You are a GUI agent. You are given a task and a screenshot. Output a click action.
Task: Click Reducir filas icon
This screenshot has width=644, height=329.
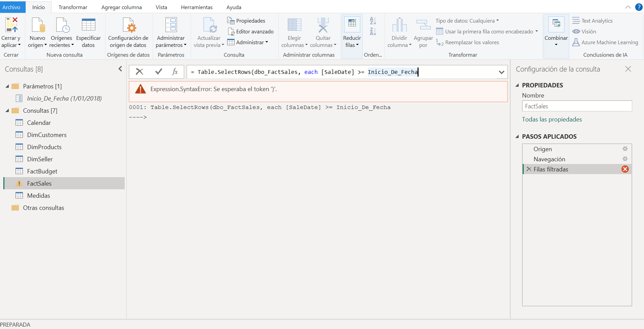352,24
